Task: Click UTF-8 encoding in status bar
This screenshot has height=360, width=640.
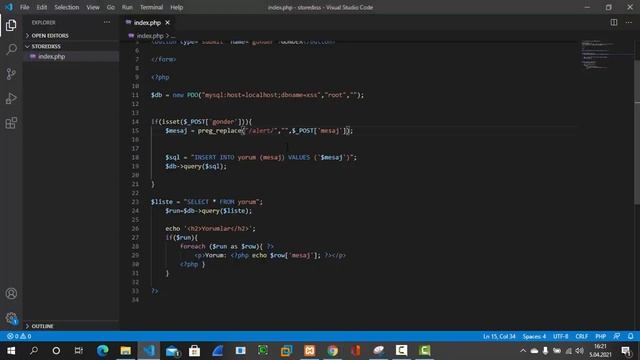Action: (560, 336)
